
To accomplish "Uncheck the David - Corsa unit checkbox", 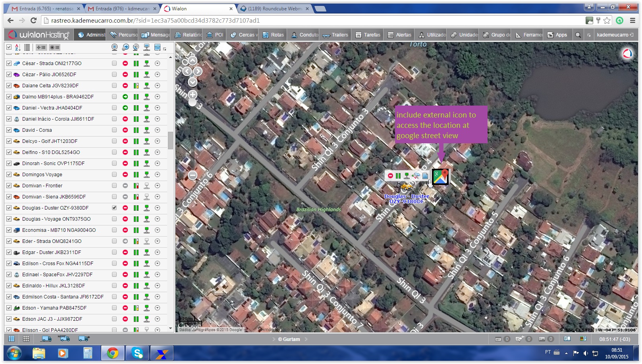I will [x=9, y=130].
